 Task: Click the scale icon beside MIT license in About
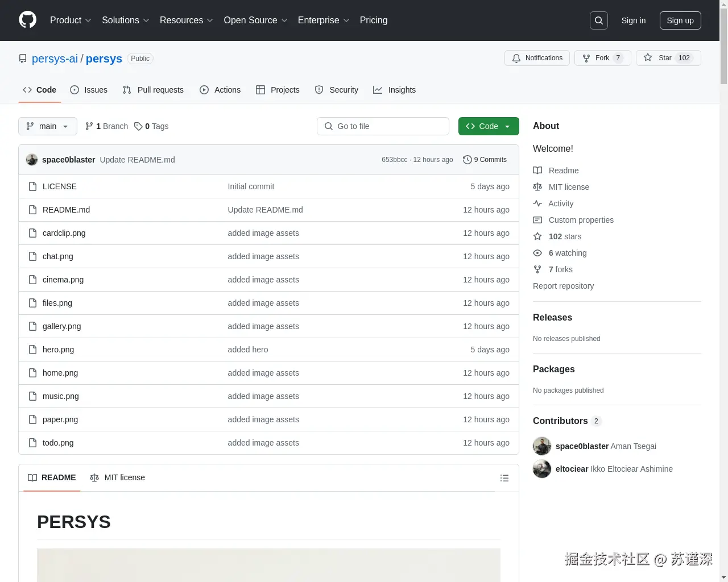(537, 187)
